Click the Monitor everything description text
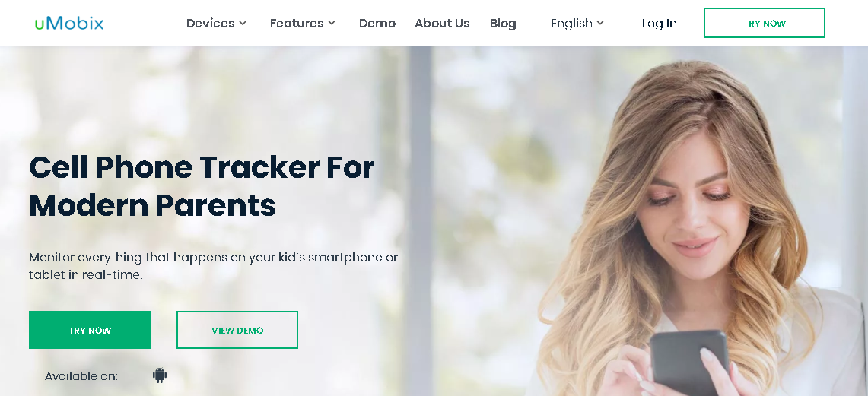This screenshot has width=868, height=396. pyautogui.click(x=213, y=265)
